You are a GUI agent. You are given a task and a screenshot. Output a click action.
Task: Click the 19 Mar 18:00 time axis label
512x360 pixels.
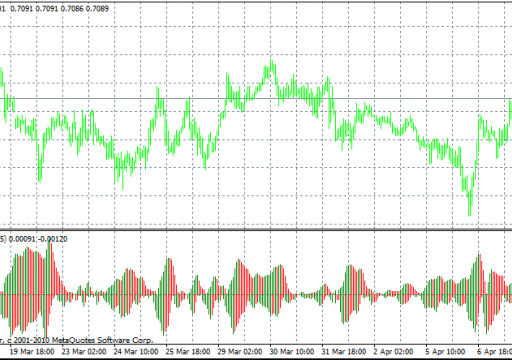click(32, 352)
